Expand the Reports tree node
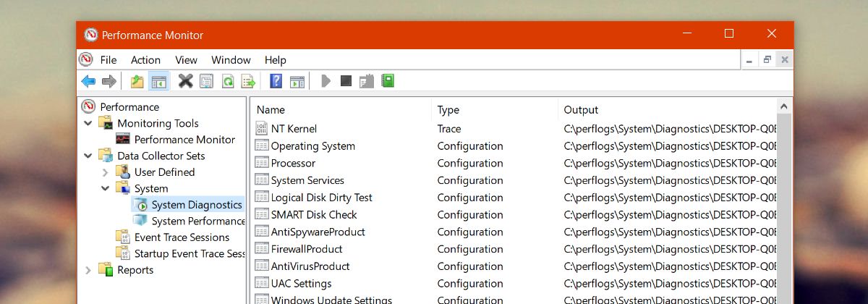868x304 pixels. pos(88,270)
